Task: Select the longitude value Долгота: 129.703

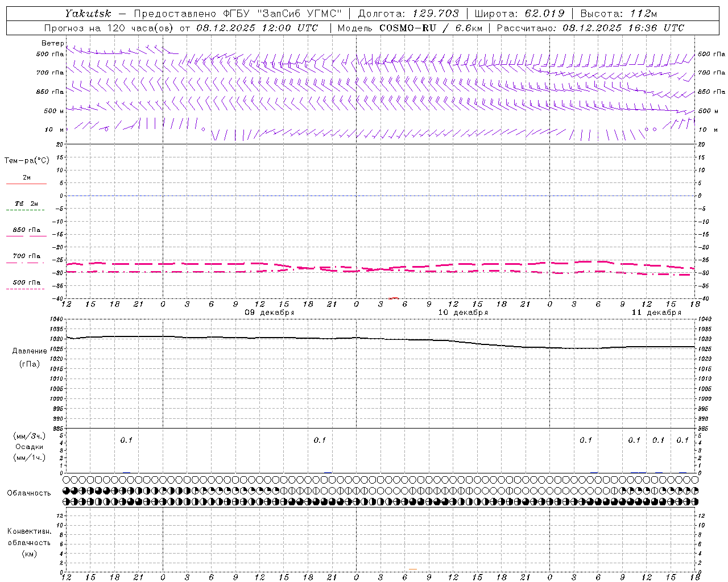Action: point(408,14)
